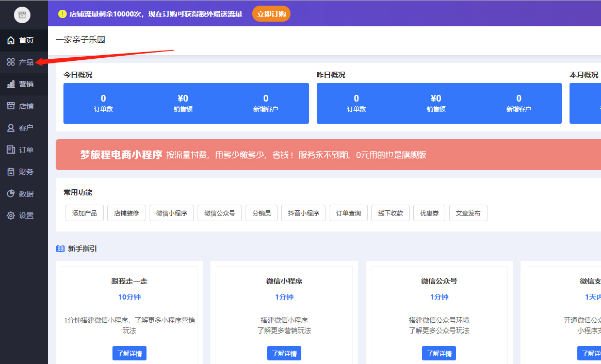Click the 文章发布 shortcut button
This screenshot has height=364, width=601.
coord(468,213)
